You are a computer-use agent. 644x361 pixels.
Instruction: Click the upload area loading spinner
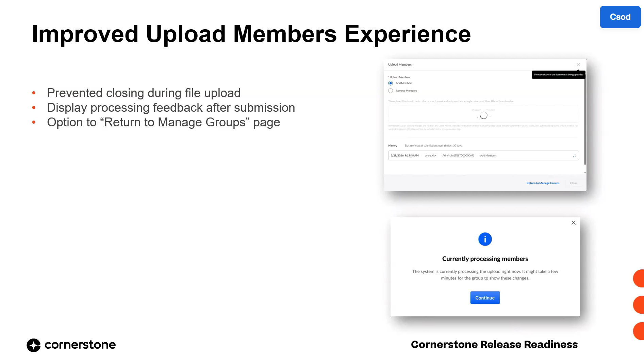[483, 116]
